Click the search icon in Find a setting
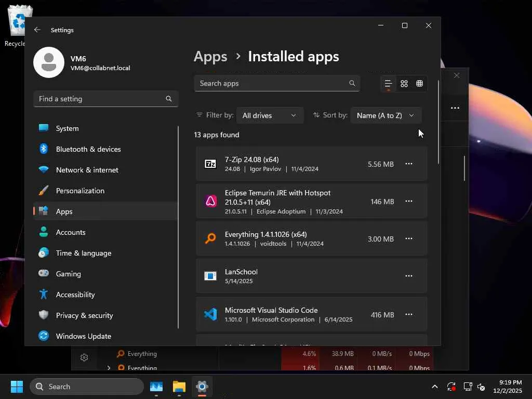This screenshot has height=399, width=532. tap(169, 99)
